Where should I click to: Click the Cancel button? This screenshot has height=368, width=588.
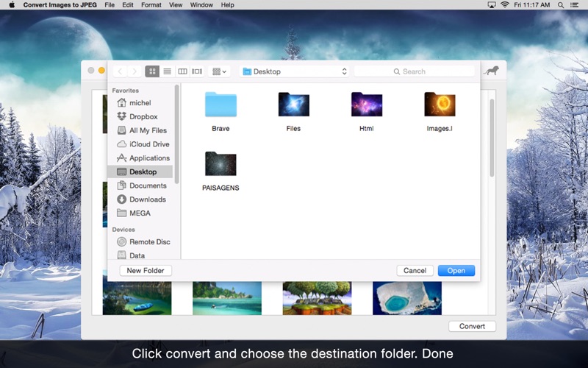[x=415, y=270]
